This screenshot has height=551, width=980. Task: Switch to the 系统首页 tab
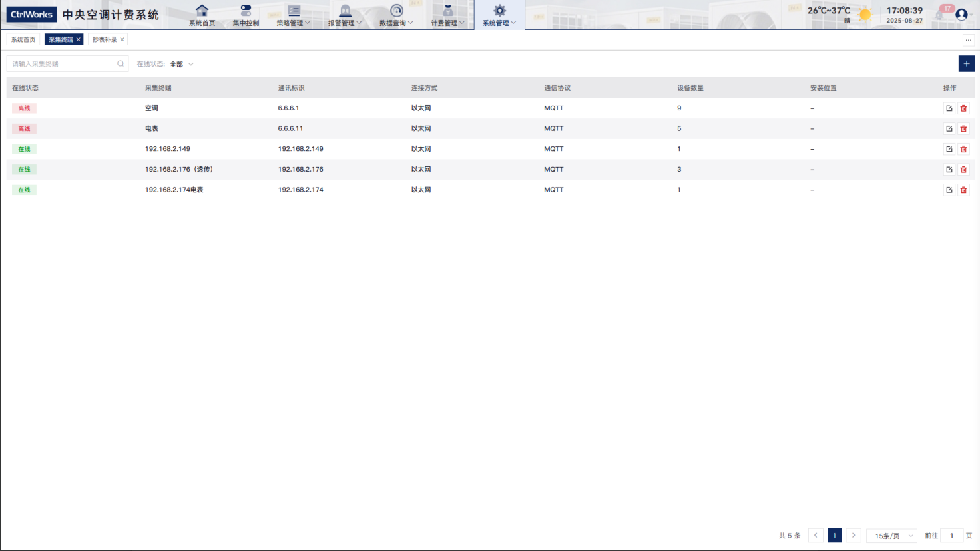click(23, 39)
